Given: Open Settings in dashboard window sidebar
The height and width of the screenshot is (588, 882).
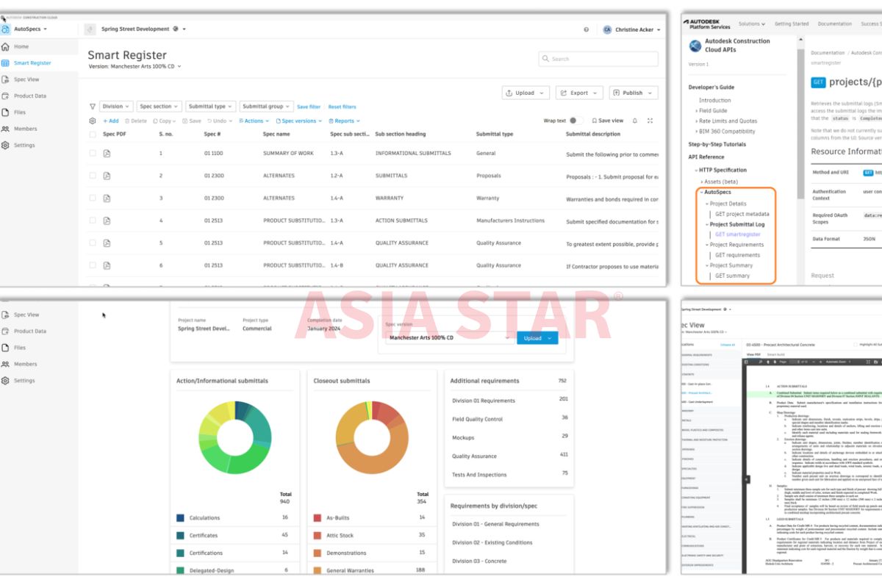Looking at the screenshot, I should point(18,381).
